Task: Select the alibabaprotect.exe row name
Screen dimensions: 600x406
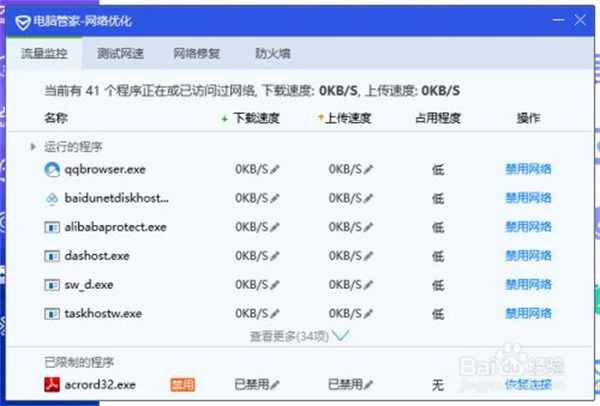Action: click(116, 227)
